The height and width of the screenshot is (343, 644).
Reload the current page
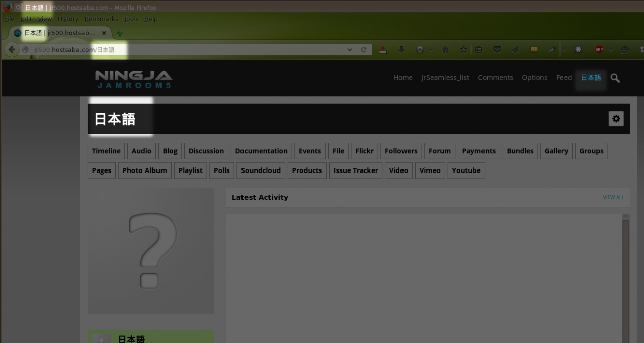[364, 50]
